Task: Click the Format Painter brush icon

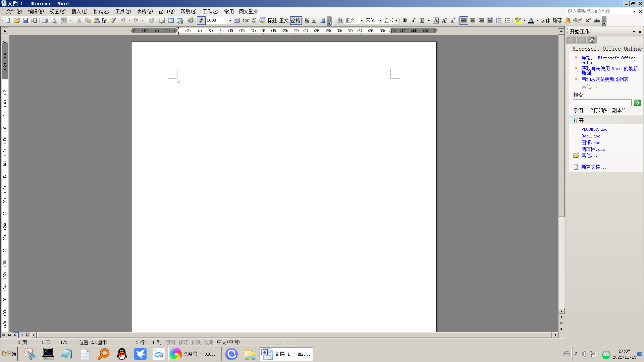Action: [113, 20]
